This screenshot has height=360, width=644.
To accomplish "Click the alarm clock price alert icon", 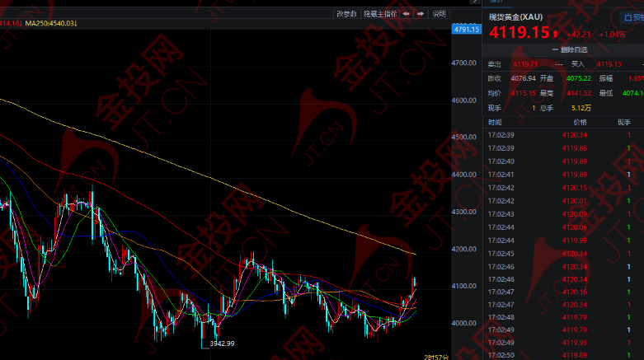I will pos(628,17).
